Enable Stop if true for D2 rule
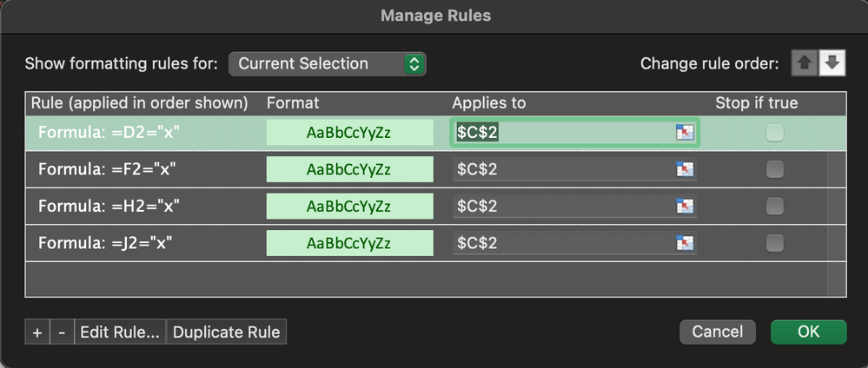868x368 pixels. click(774, 133)
